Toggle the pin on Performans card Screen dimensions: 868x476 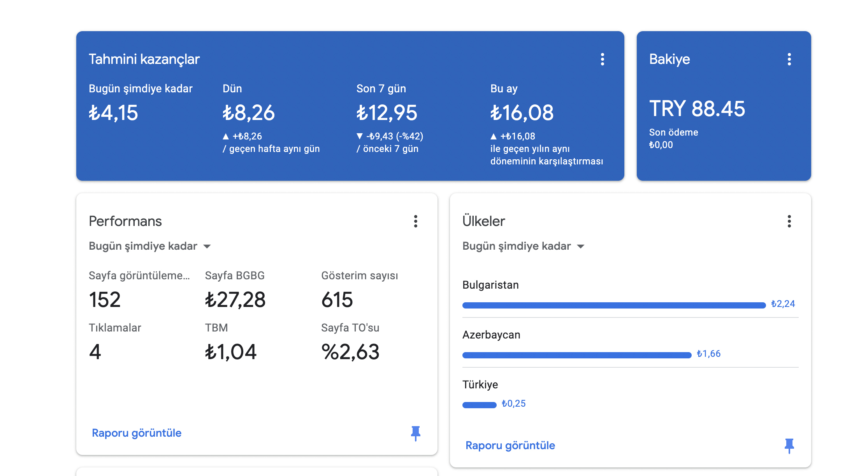click(415, 433)
